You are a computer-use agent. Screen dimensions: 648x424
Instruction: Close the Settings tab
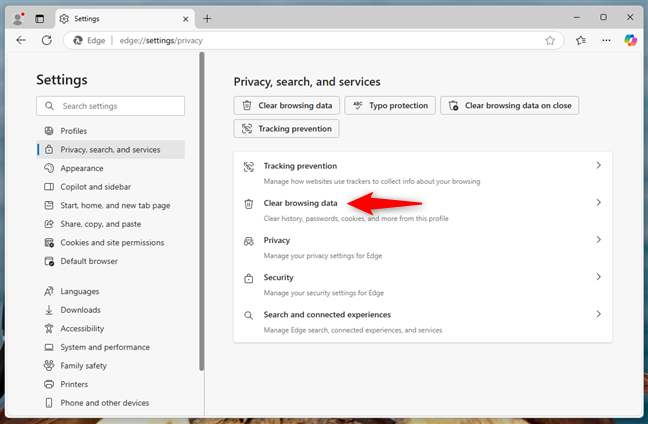point(186,19)
